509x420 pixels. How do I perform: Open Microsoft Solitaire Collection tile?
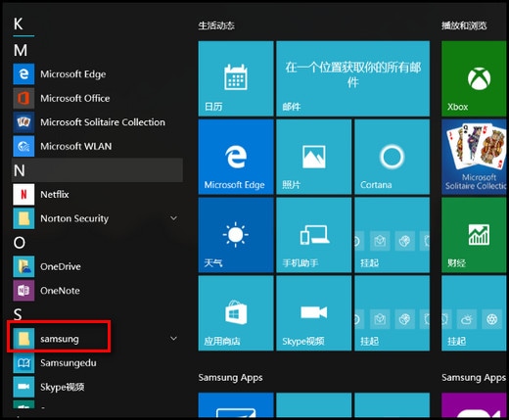pyautogui.click(x=474, y=157)
